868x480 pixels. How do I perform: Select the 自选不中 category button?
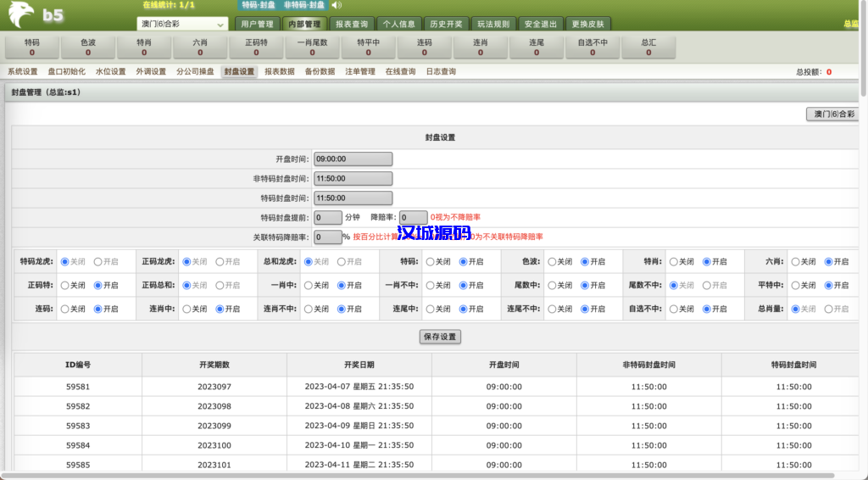coord(593,47)
